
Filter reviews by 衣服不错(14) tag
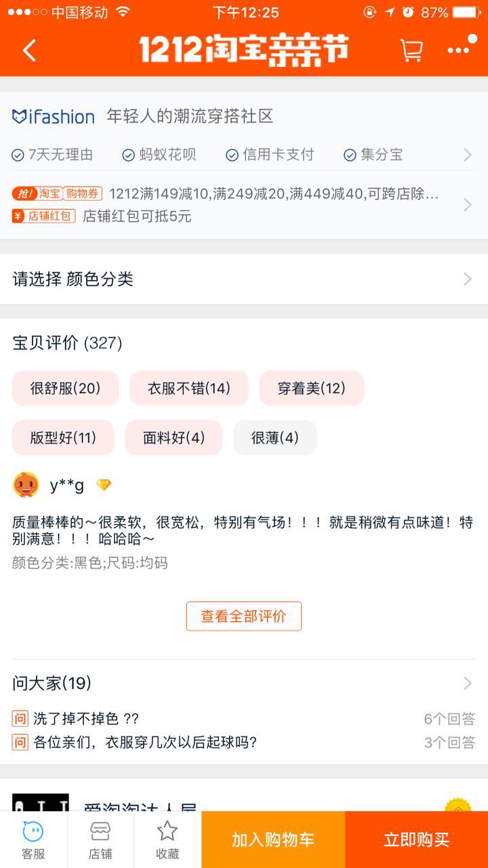point(189,388)
